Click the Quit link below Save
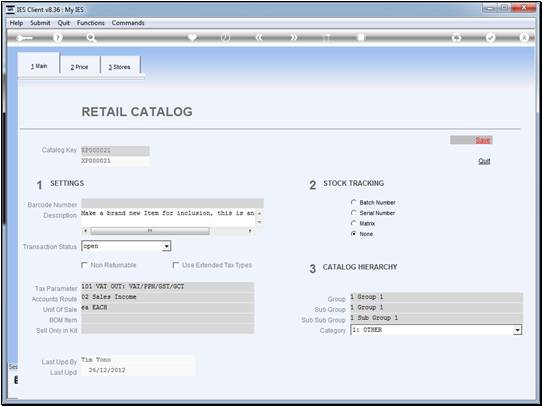The image size is (542, 406). (x=484, y=161)
